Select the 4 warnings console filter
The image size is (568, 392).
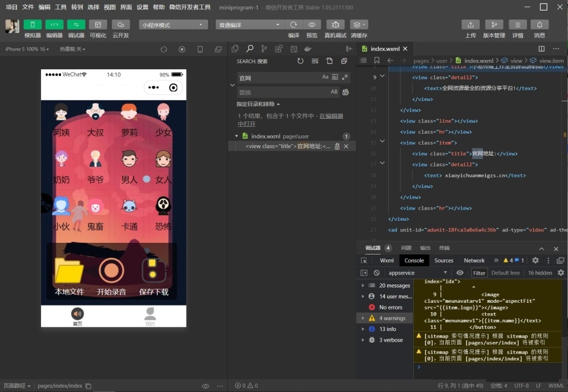point(391,318)
